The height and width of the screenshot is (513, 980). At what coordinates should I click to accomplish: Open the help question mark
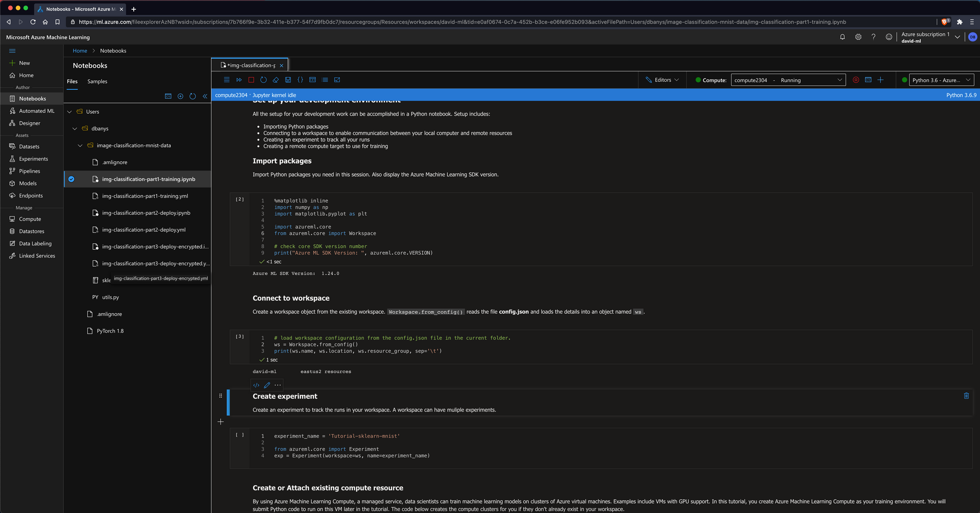click(x=873, y=37)
